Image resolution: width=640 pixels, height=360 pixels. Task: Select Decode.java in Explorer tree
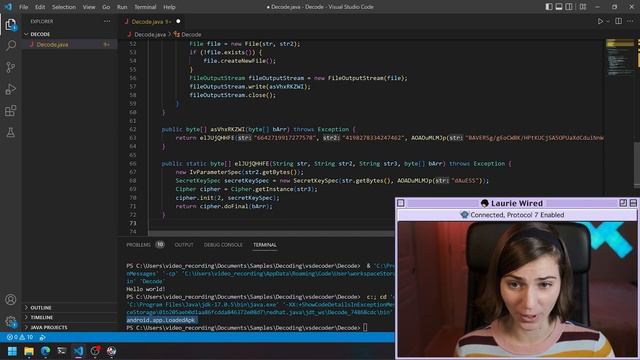pos(52,44)
